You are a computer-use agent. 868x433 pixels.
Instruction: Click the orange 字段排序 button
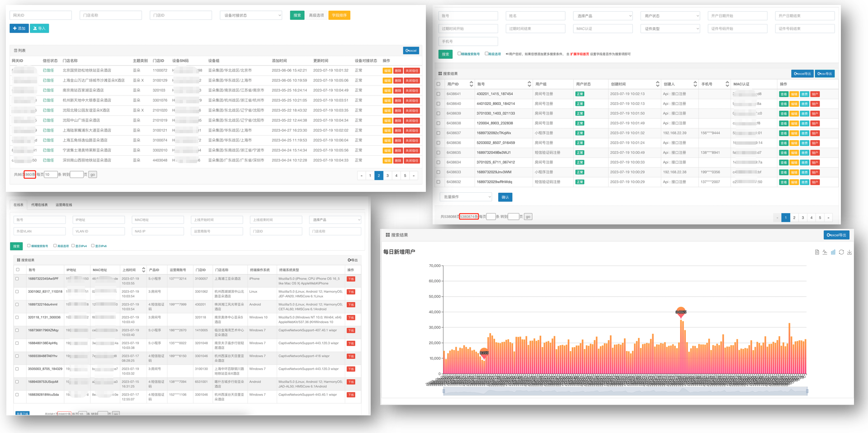(339, 15)
